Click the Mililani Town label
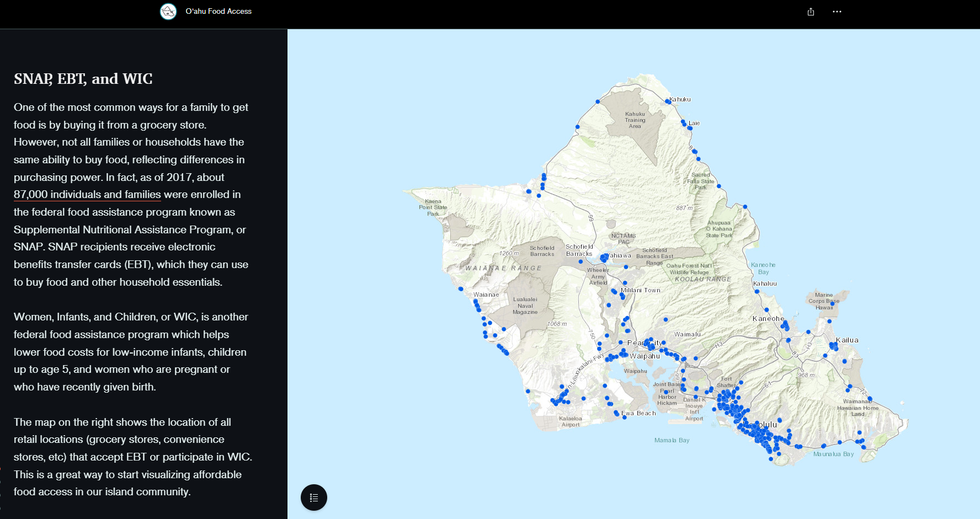 click(x=641, y=290)
